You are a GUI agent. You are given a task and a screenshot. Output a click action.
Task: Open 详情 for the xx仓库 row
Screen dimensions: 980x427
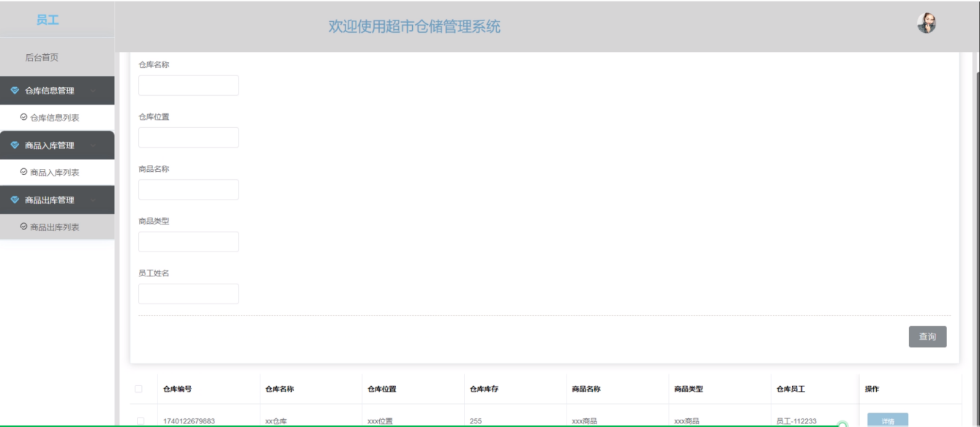coord(888,420)
